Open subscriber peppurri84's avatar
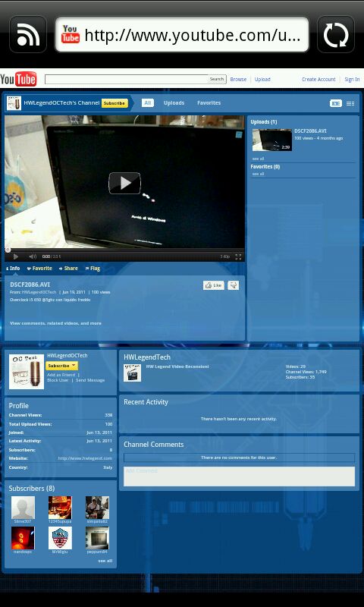The height and width of the screenshot is (607, 364). 97,538
